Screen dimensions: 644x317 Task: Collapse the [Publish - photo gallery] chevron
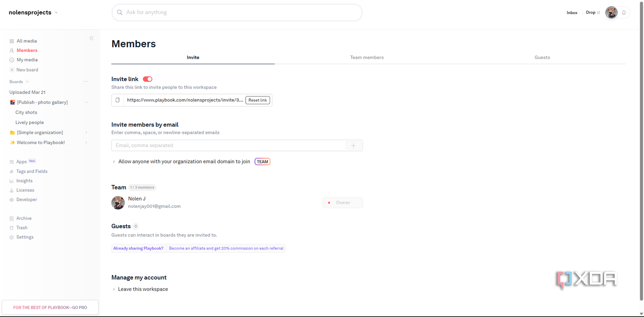coord(86,103)
